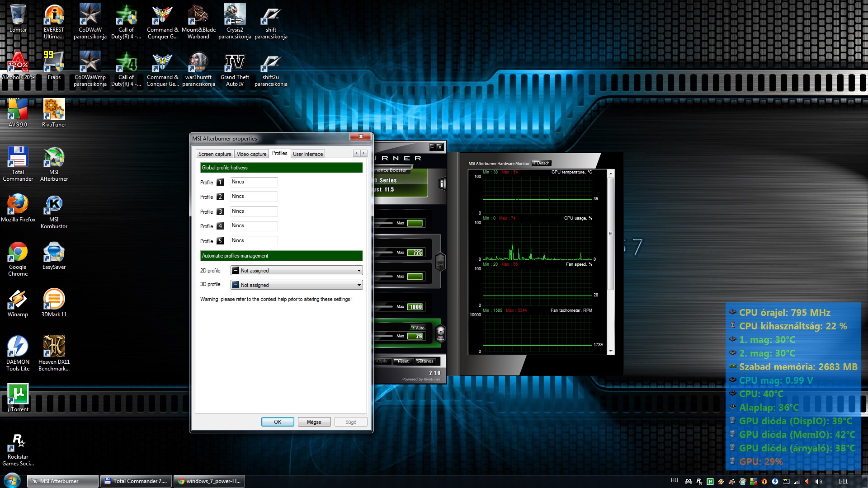Launch MSI Kombustor desktop shortcut
The width and height of the screenshot is (868, 488).
[54, 211]
